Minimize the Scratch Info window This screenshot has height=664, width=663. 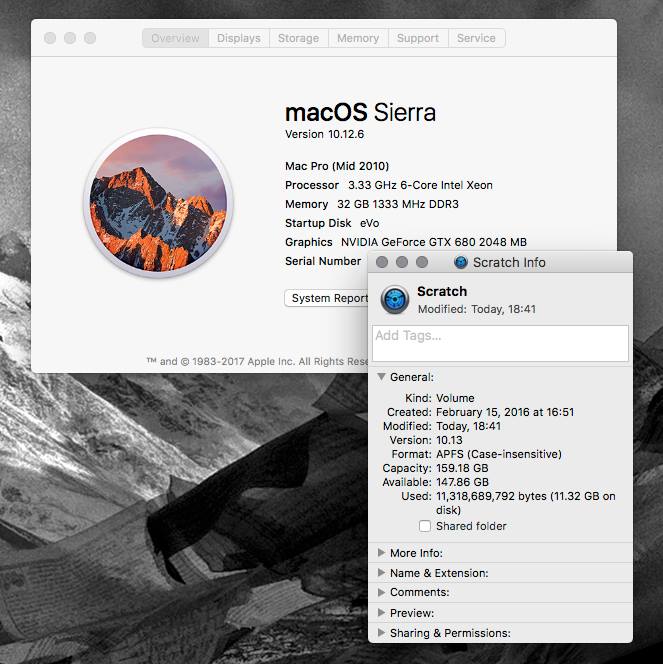(x=402, y=262)
